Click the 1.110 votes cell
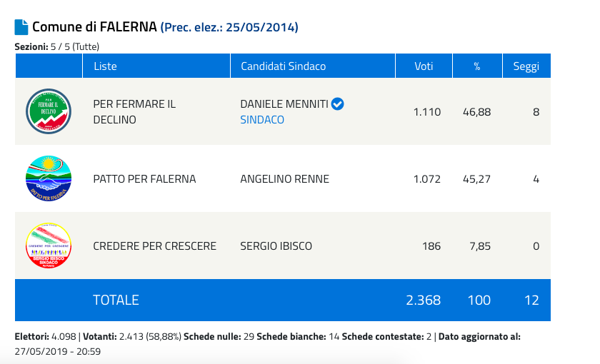The image size is (600, 364). [426, 112]
